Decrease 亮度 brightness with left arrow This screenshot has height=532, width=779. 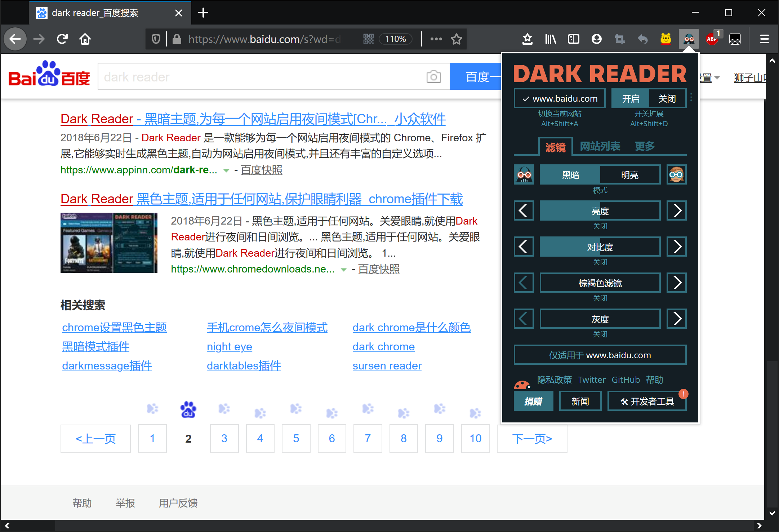point(524,211)
